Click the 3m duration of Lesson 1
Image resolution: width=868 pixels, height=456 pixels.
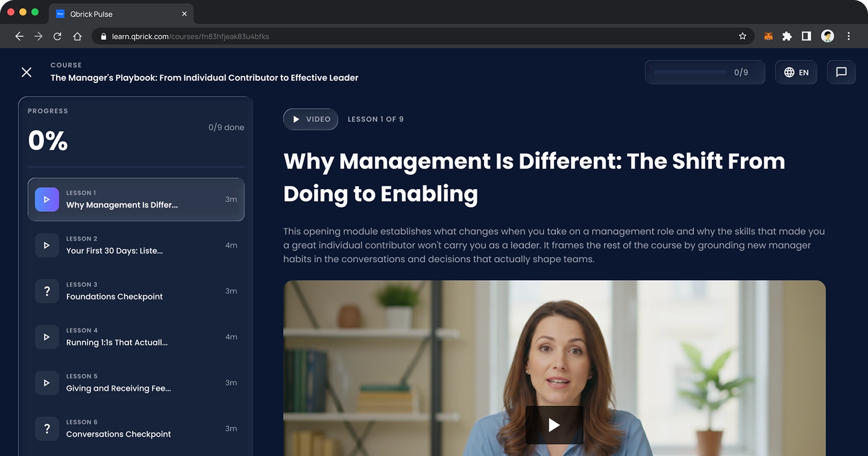pyautogui.click(x=231, y=199)
